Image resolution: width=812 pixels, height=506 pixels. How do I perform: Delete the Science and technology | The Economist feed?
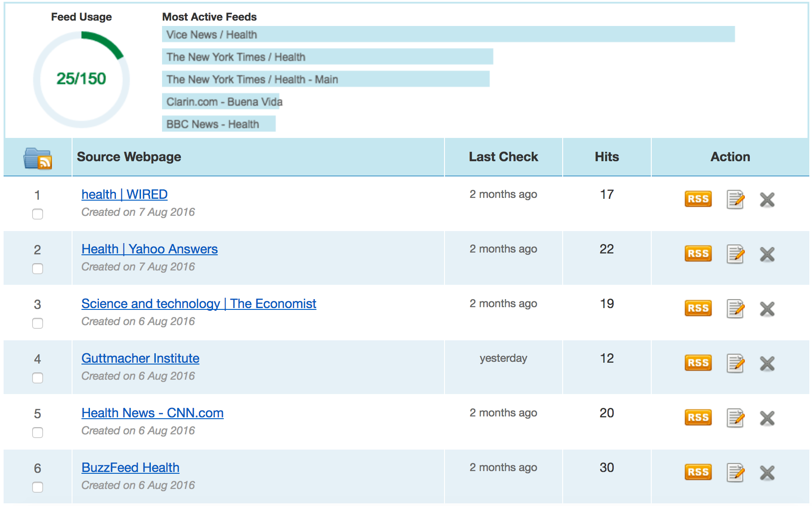point(767,309)
